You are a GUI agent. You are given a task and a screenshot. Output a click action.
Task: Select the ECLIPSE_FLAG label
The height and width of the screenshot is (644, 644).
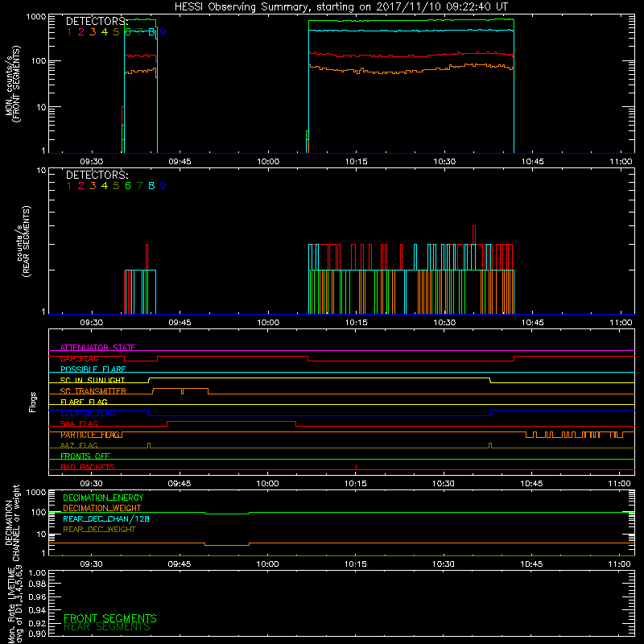coord(88,413)
